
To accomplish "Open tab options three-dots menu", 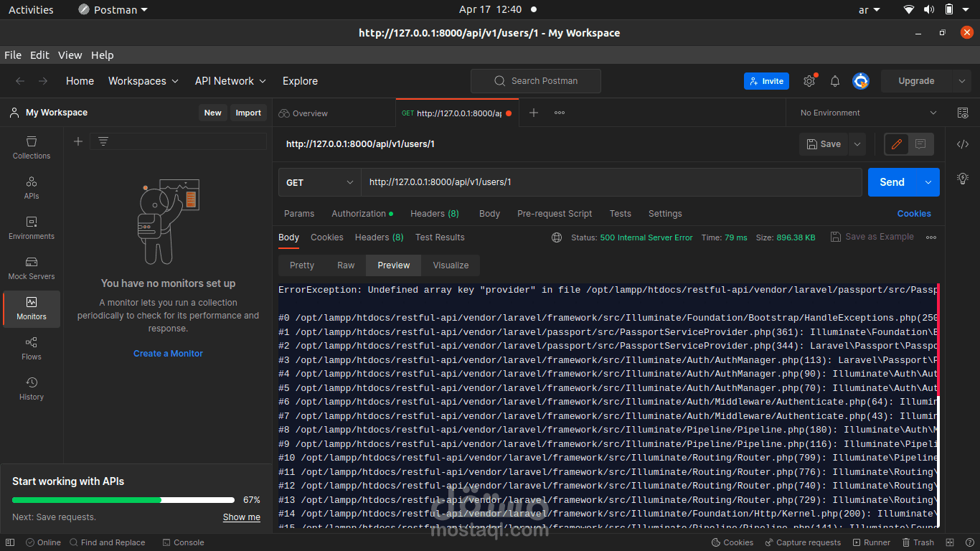I will point(560,113).
